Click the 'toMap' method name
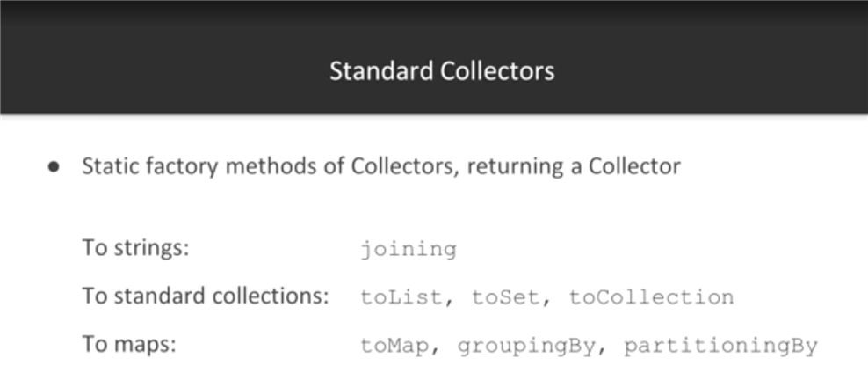Viewport: 868px width, 373px height. tap(395, 347)
